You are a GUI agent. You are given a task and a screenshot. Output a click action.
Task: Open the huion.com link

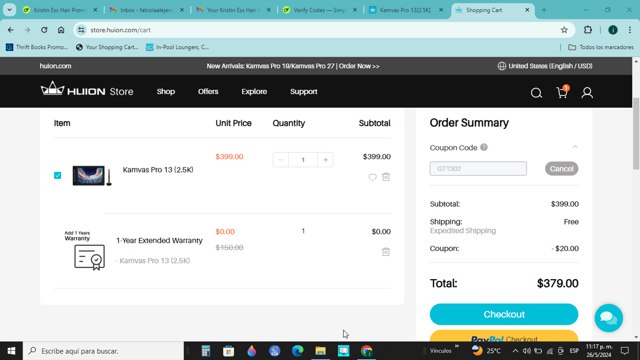pos(56,66)
